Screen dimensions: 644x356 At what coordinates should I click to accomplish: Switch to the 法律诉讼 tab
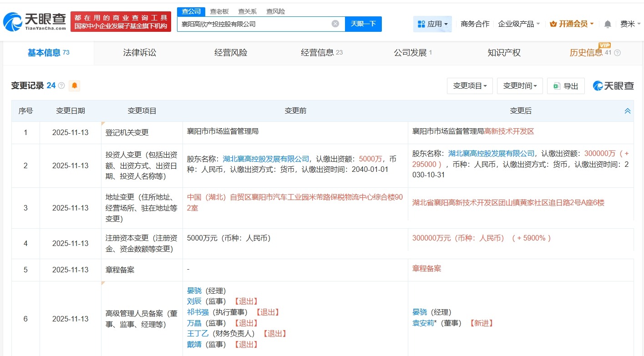(139, 52)
